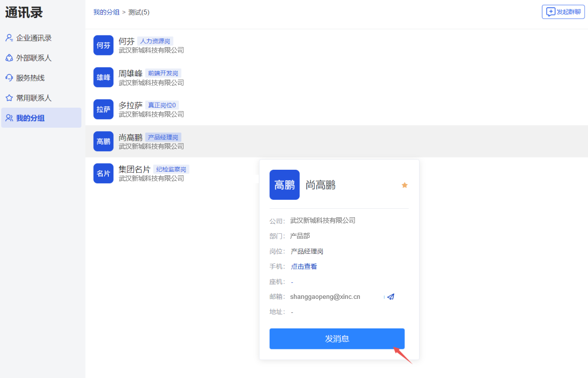This screenshot has width=588, height=378.
Task: Click the 我的分组 sidebar icon
Action: (9, 118)
